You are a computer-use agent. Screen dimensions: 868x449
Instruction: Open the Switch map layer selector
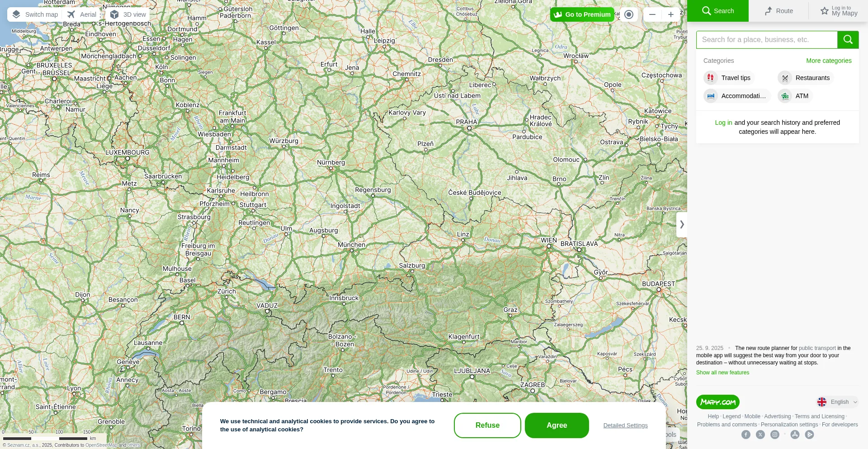[35, 14]
